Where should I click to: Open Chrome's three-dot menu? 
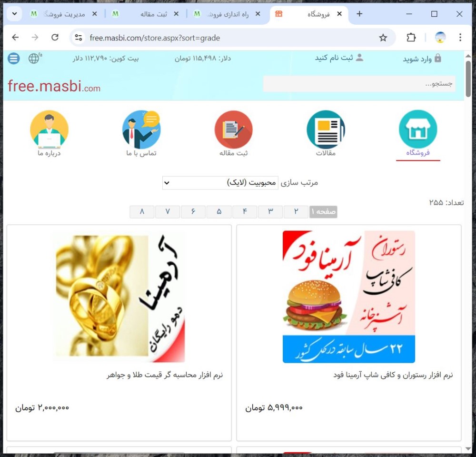tap(460, 38)
